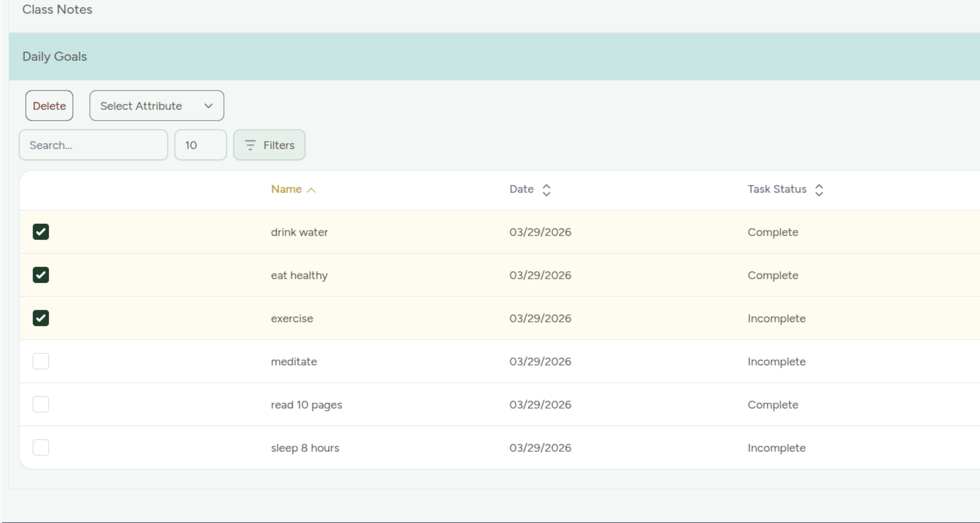Image resolution: width=980 pixels, height=523 pixels.
Task: Click the meditate task name cell
Action: point(294,361)
